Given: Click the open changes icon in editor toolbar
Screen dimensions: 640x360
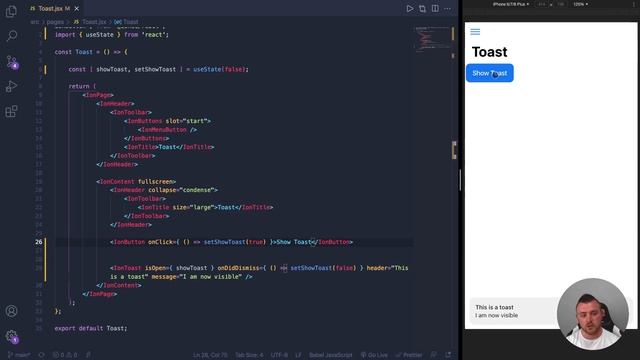Looking at the screenshot, I should point(422,9).
